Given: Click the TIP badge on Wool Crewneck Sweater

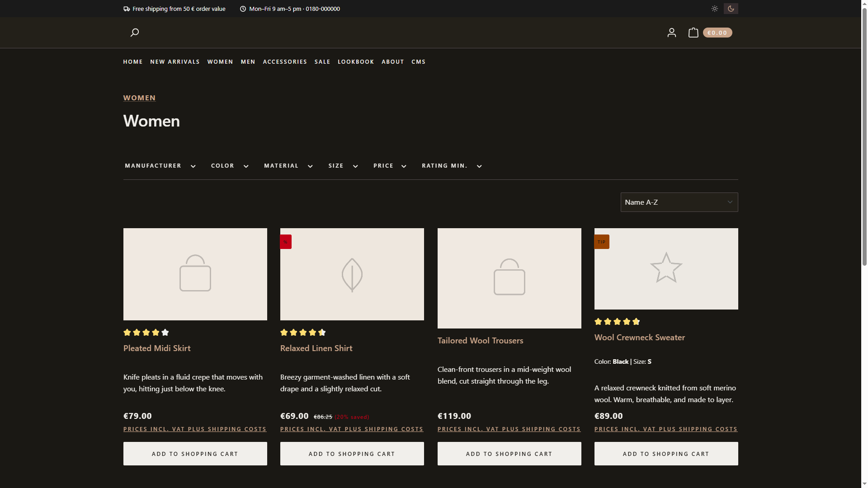Looking at the screenshot, I should 602,242.
